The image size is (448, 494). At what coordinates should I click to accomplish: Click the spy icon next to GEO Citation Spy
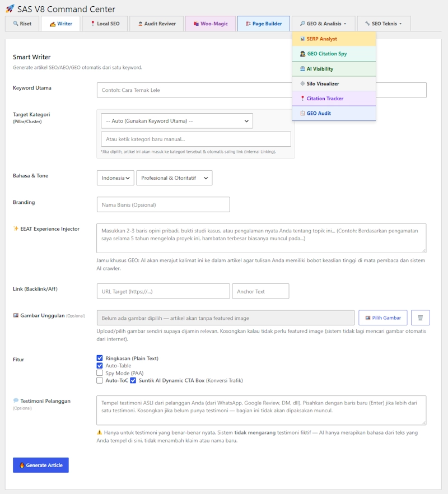click(x=303, y=54)
